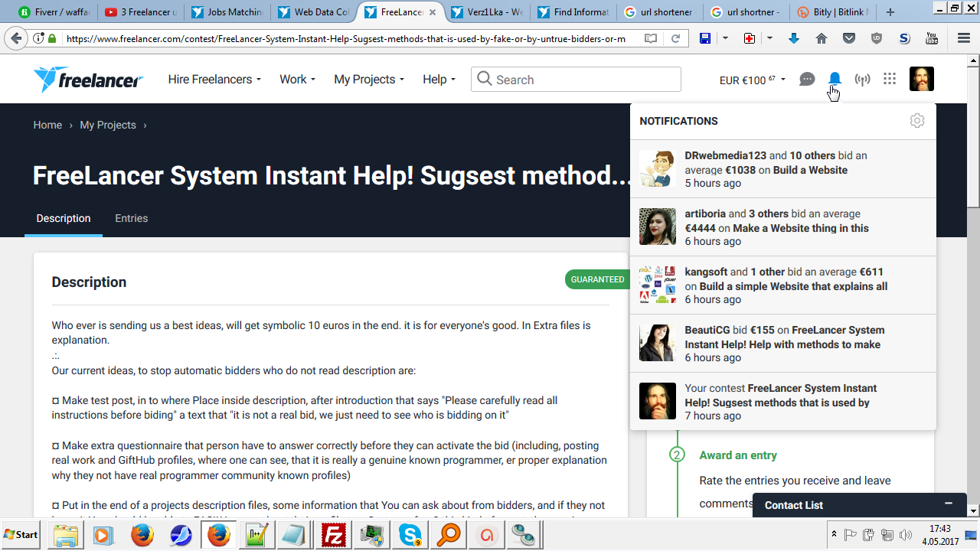Image resolution: width=980 pixels, height=551 pixels.
Task: Expand the Work menu
Action: pyautogui.click(x=297, y=80)
